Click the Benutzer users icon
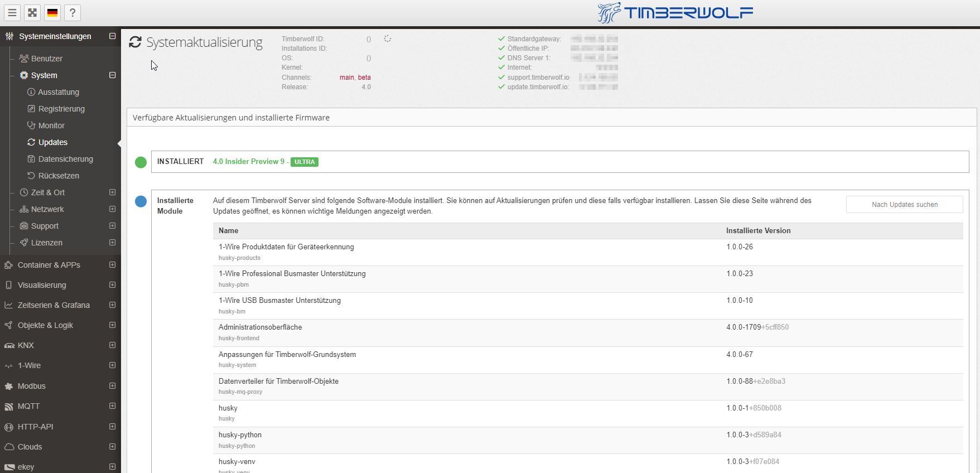Image resolution: width=980 pixels, height=473 pixels. 24,59
